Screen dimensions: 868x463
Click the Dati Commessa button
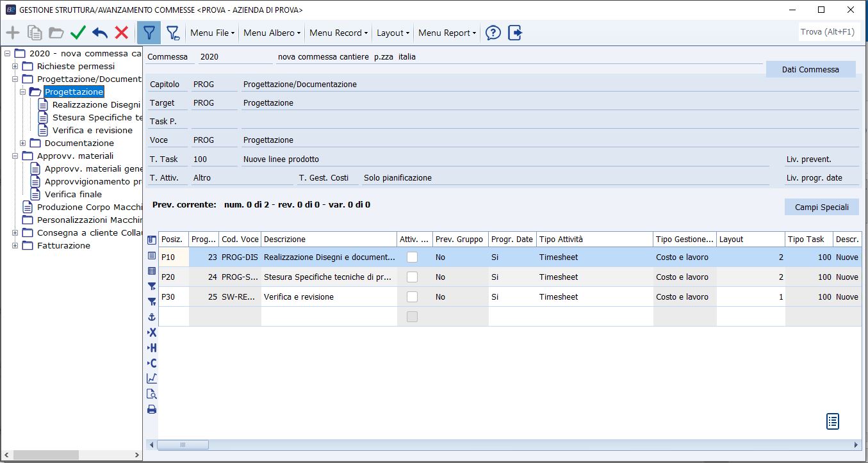tap(810, 69)
